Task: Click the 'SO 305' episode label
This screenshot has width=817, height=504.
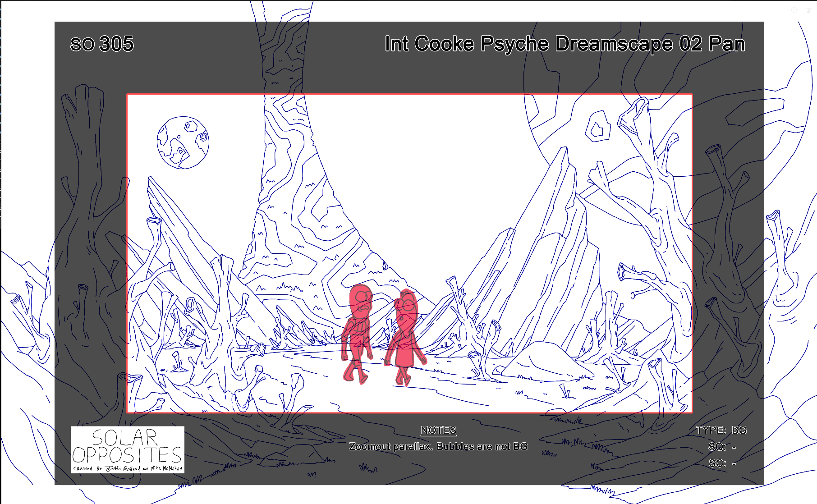Action: pos(102,44)
